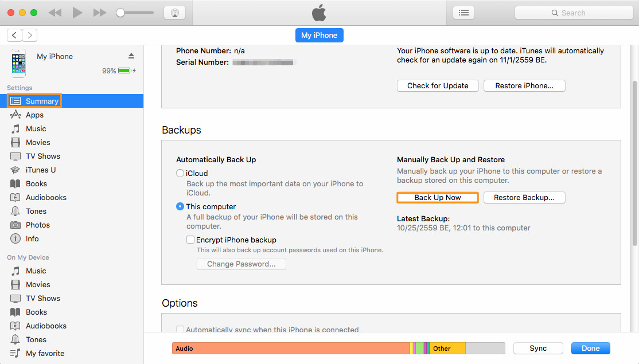Open Movies under Settings
Viewport: 639px width, 364px height.
38,143
